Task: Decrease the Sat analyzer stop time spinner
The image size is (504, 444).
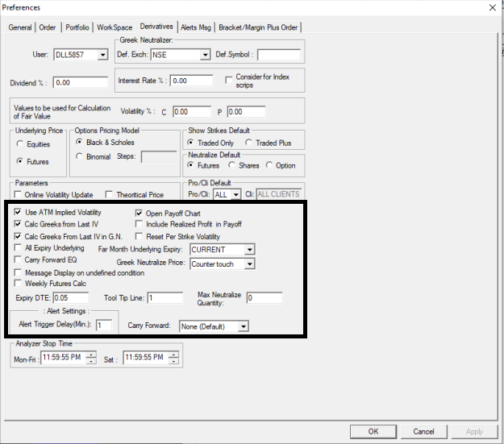Action: tap(171, 361)
